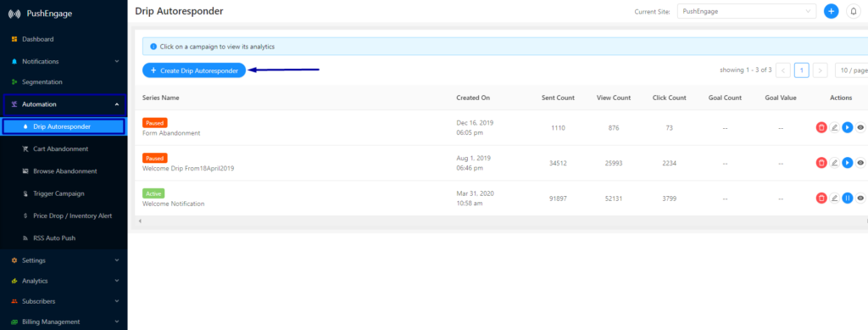Click the info icon in analytics banner

[153, 47]
